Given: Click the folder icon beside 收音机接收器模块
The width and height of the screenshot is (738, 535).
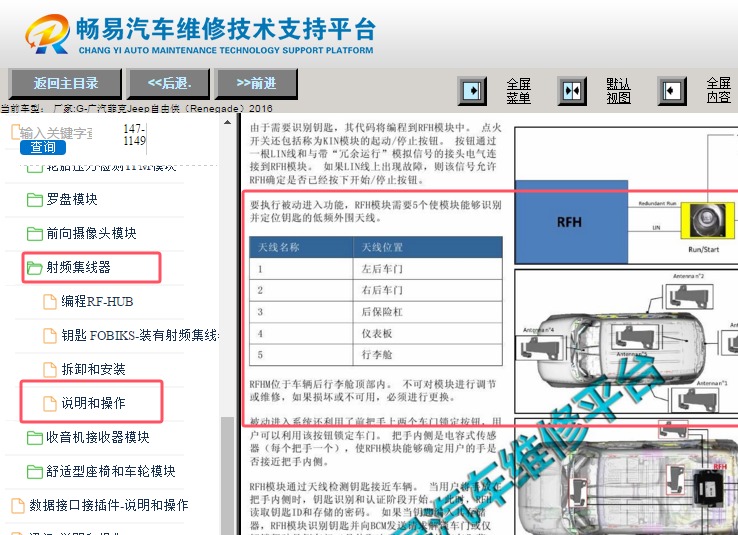Looking at the screenshot, I should (34, 438).
